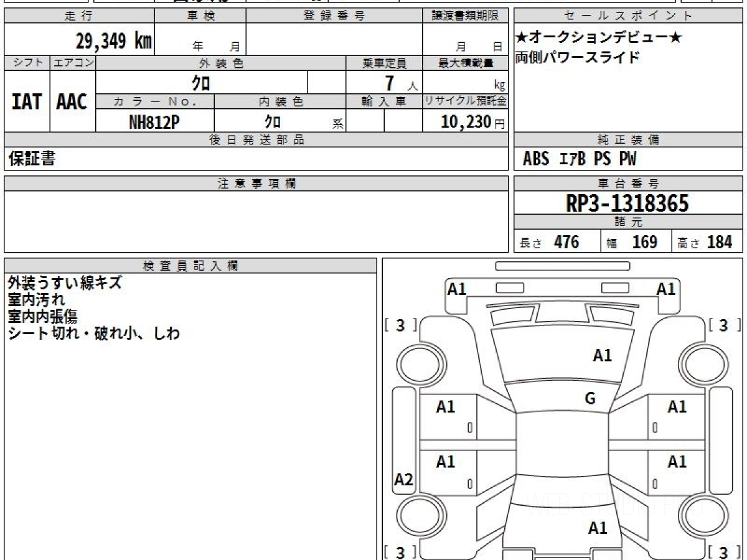This screenshot has height=560, width=747.
Task: Click the 輸入車 header
Action: click(x=384, y=101)
